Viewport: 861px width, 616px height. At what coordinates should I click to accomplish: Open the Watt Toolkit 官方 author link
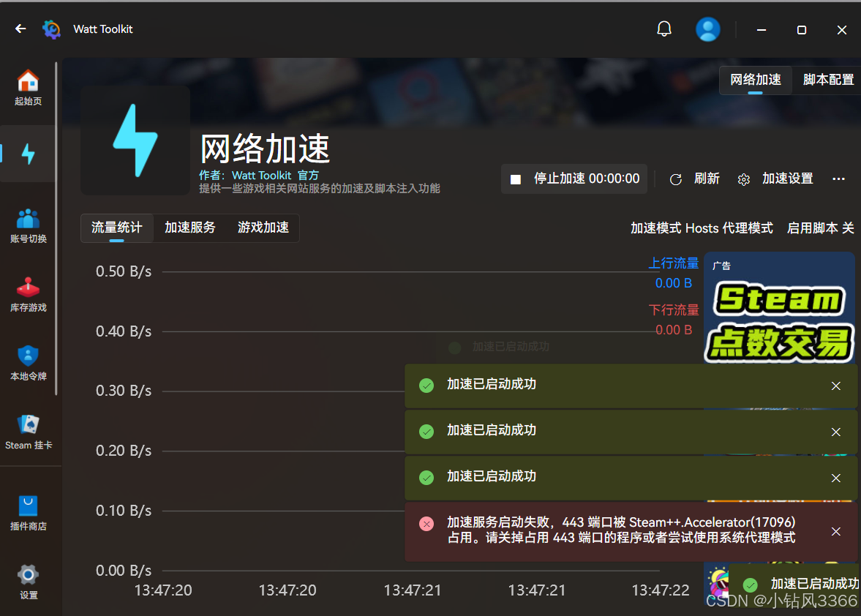pos(275,175)
